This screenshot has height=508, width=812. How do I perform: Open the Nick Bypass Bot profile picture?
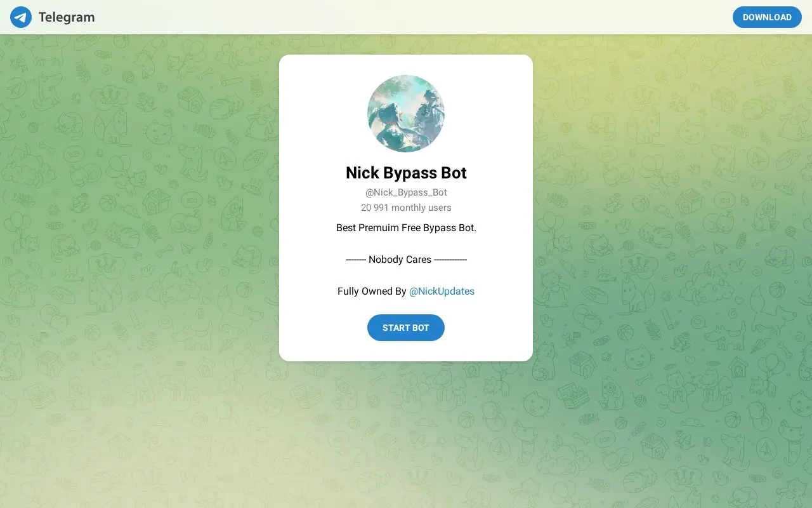[406, 114]
